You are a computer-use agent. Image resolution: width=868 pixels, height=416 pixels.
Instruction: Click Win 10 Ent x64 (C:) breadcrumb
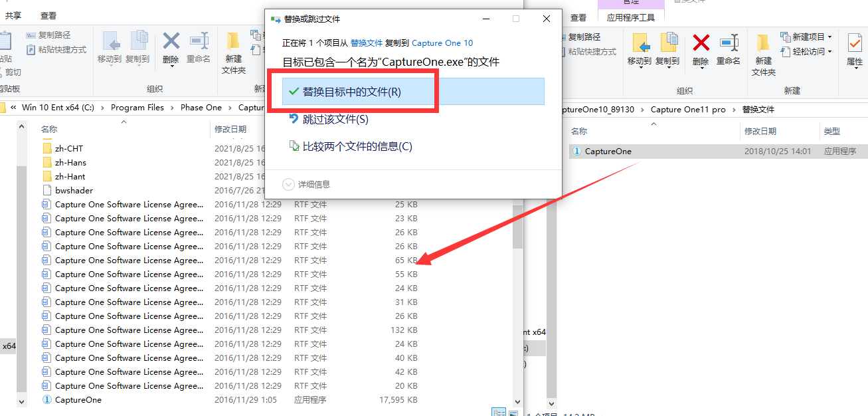pos(58,107)
